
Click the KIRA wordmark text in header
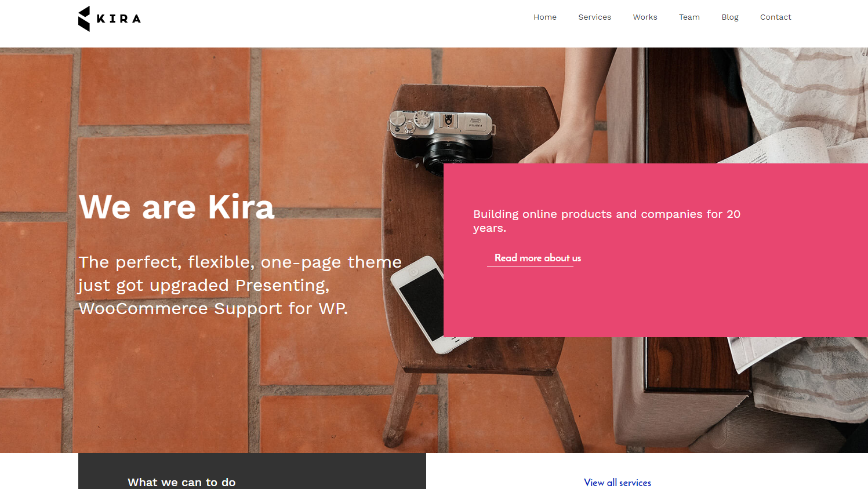click(119, 19)
